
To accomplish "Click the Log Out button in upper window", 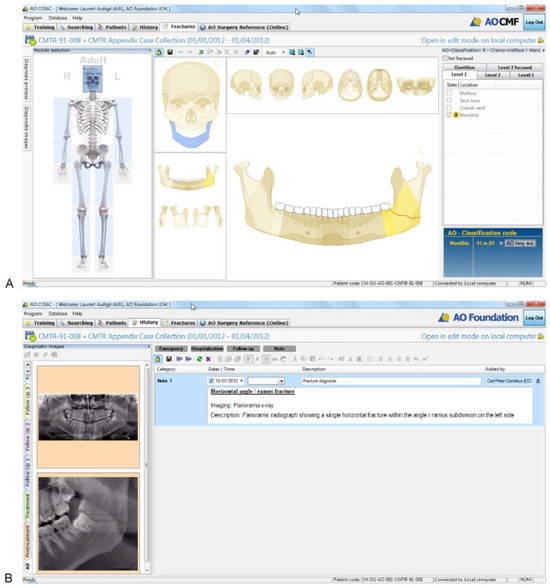I will click(x=534, y=22).
